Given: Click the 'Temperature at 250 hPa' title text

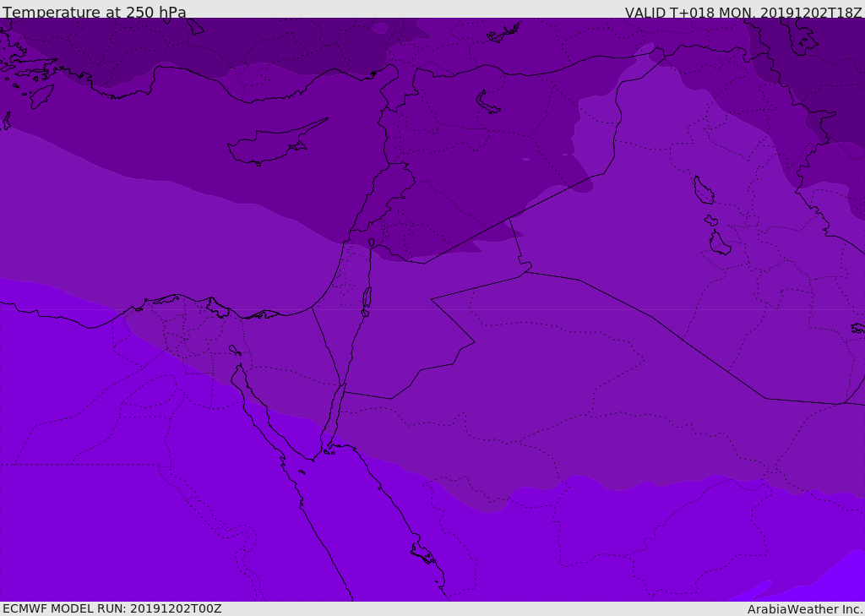Looking at the screenshot, I should tap(95, 12).
